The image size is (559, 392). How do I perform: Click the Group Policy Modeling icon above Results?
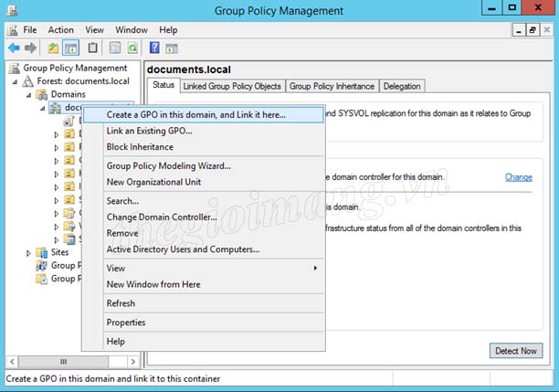pos(42,266)
